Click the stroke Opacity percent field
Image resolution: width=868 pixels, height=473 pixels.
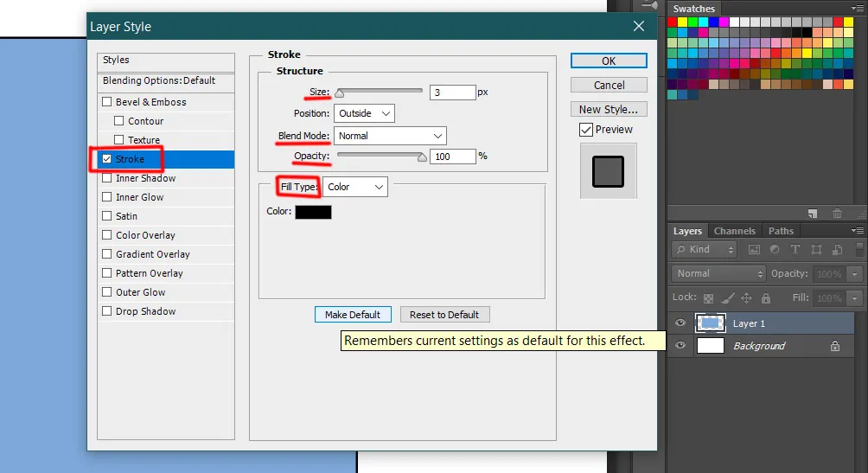tap(452, 157)
